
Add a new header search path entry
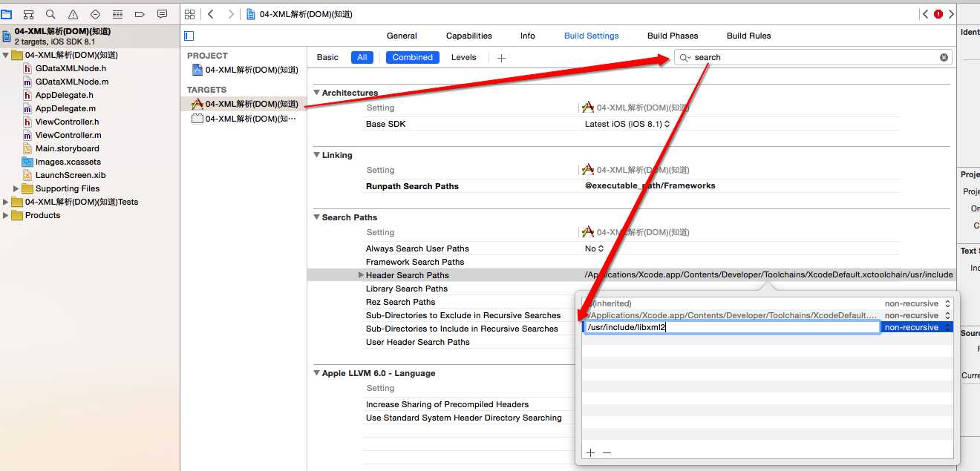(x=591, y=452)
